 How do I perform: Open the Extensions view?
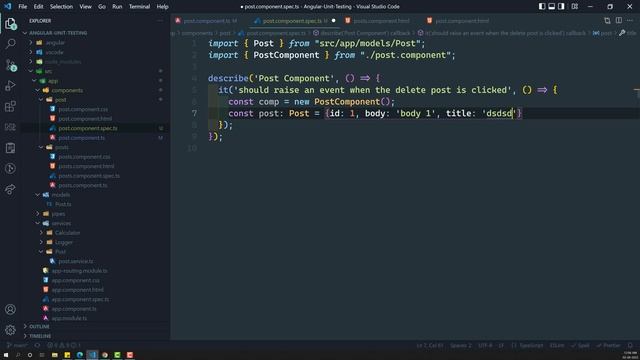pos(11,107)
